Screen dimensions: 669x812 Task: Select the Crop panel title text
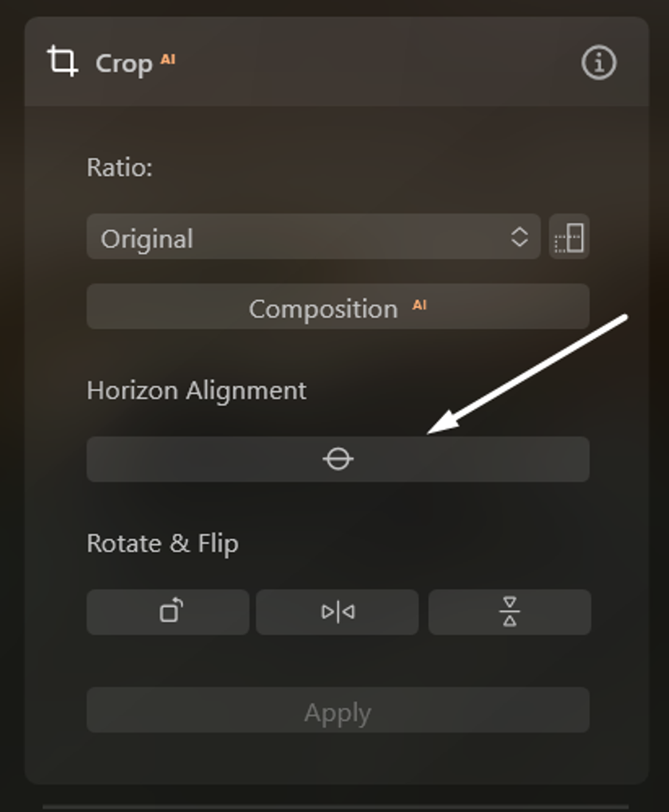[124, 64]
